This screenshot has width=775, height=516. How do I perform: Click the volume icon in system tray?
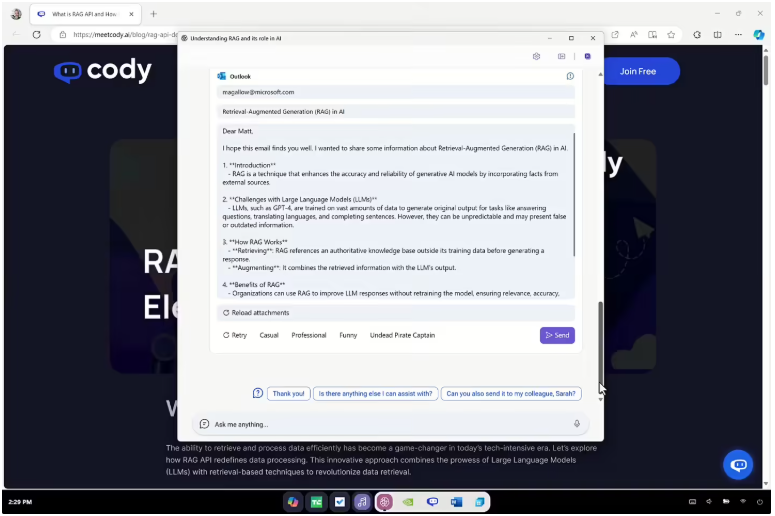[709, 502]
